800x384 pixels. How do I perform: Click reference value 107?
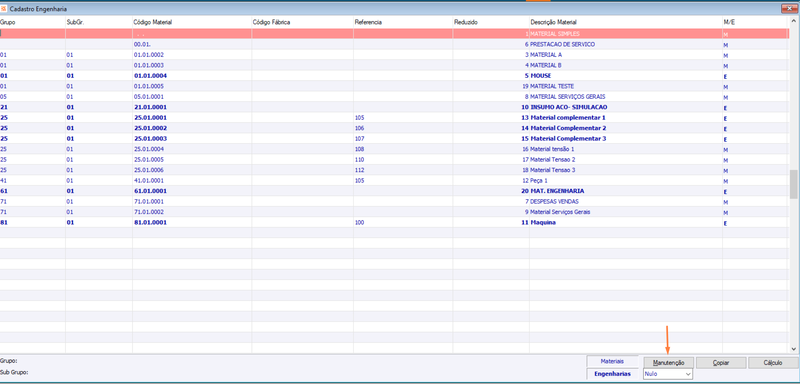[359, 138]
